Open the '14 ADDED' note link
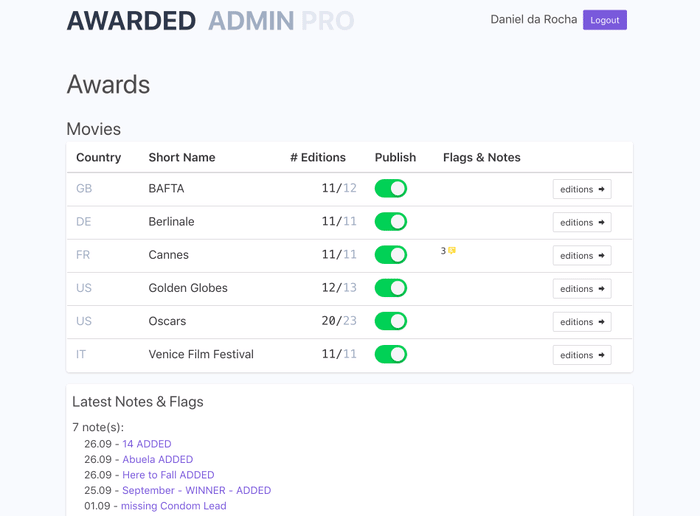700x516 pixels. [147, 444]
